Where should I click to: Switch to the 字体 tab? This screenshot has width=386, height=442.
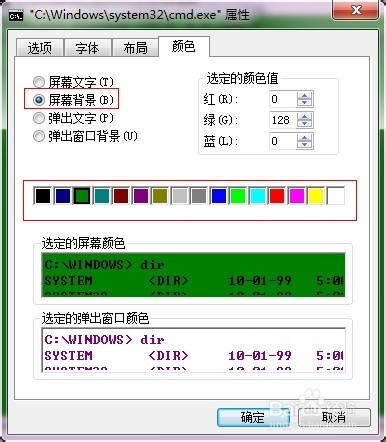pos(88,48)
